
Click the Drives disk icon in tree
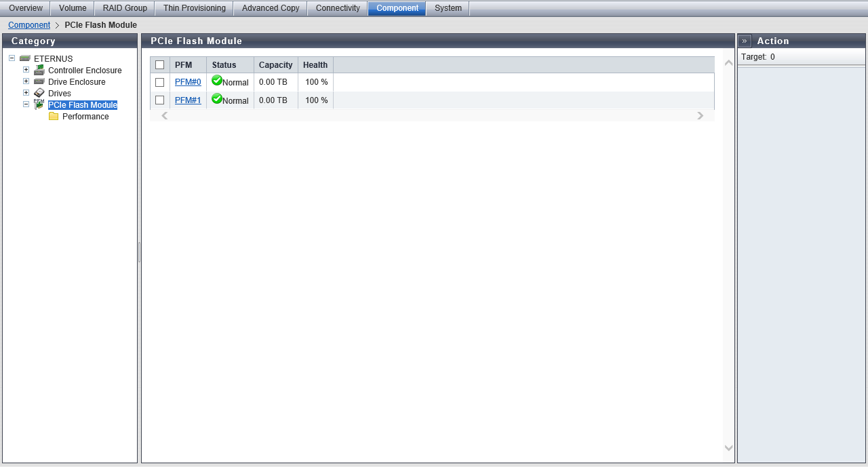[39, 93]
